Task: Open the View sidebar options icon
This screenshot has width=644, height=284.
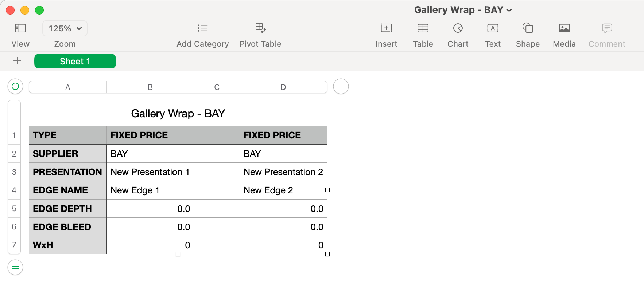Action: (20, 28)
